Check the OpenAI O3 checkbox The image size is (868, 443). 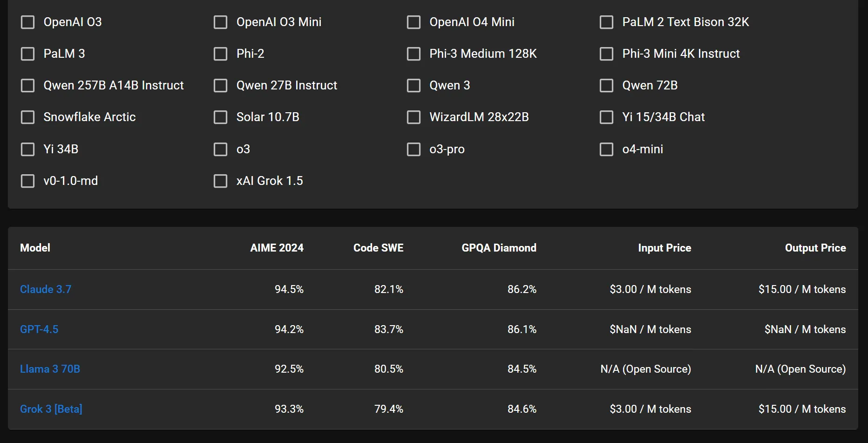[x=28, y=22]
